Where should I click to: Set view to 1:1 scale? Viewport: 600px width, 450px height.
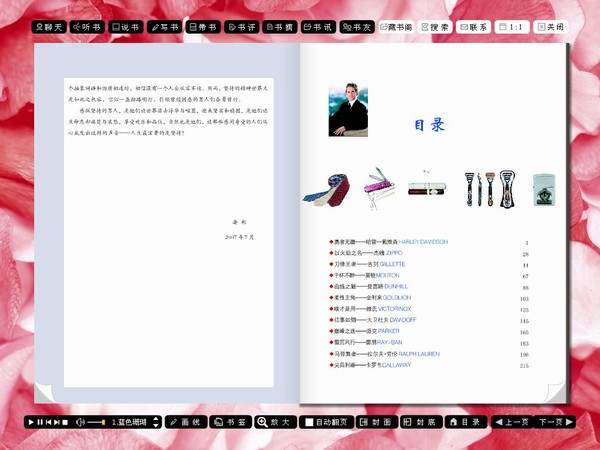[x=512, y=27]
